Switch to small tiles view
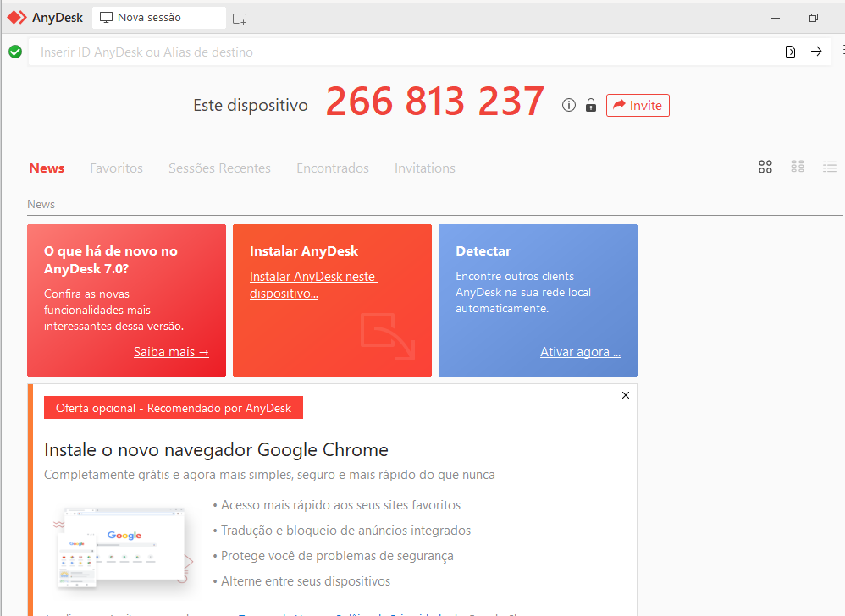The height and width of the screenshot is (616, 845). pyautogui.click(x=798, y=167)
